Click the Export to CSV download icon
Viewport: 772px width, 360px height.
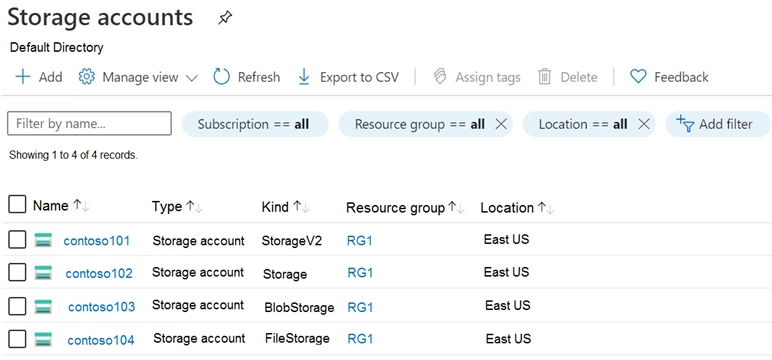[304, 77]
